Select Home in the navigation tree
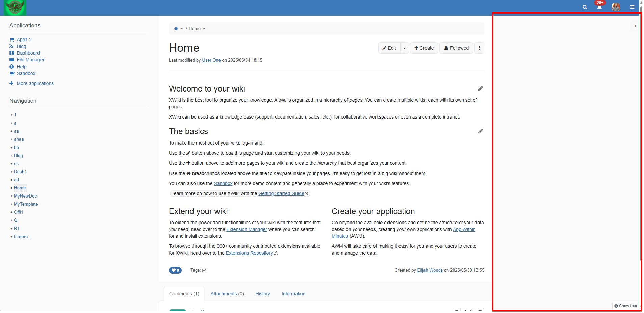The image size is (644, 313). tap(20, 188)
